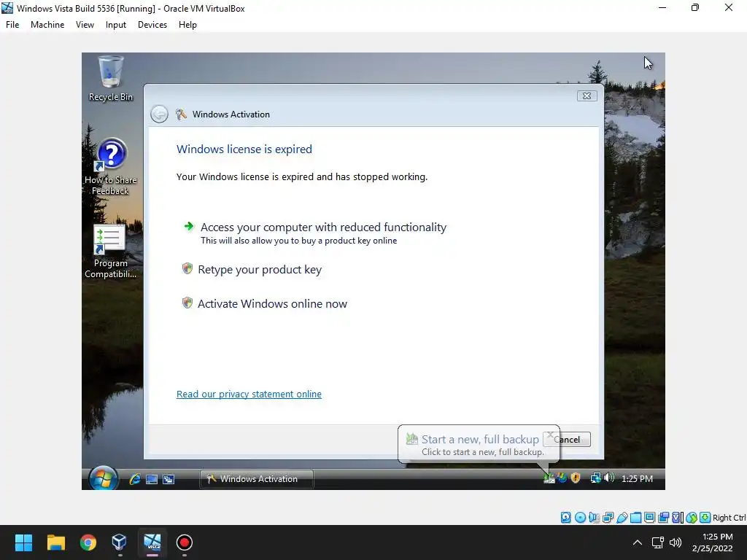Click the red record app taskbar icon
Image resolution: width=747 pixels, height=560 pixels.
point(185,542)
